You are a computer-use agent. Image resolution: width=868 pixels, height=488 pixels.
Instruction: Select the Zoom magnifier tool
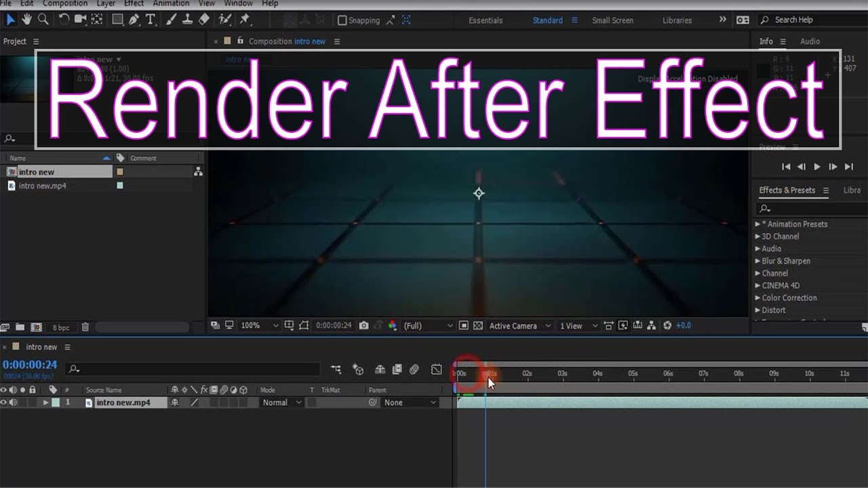[43, 20]
